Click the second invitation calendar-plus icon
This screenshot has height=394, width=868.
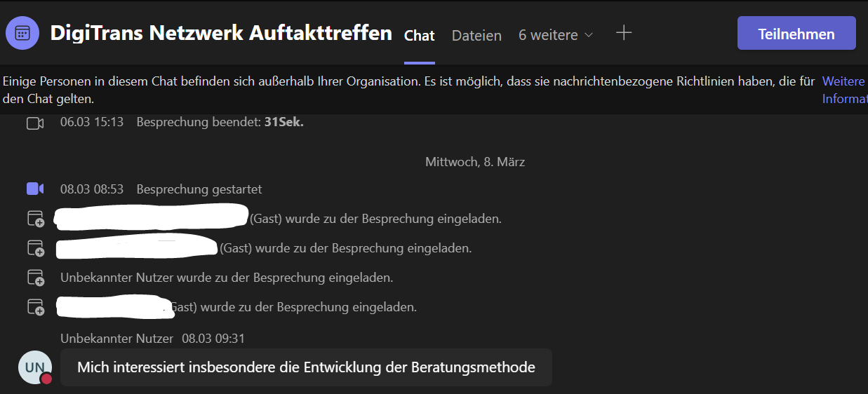point(36,248)
